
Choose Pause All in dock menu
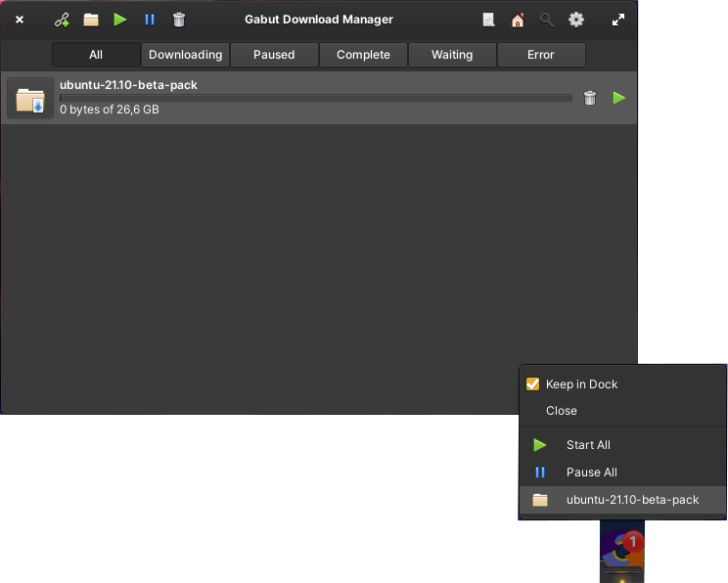click(x=622, y=472)
